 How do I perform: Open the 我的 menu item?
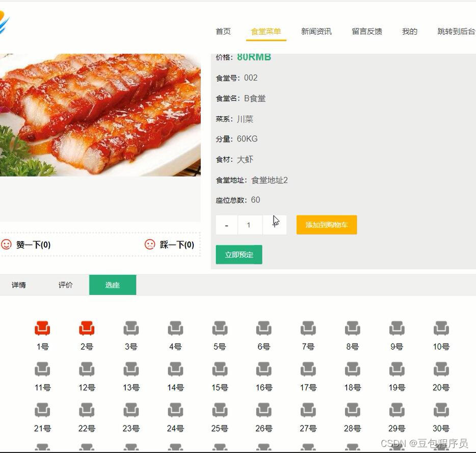pos(410,31)
